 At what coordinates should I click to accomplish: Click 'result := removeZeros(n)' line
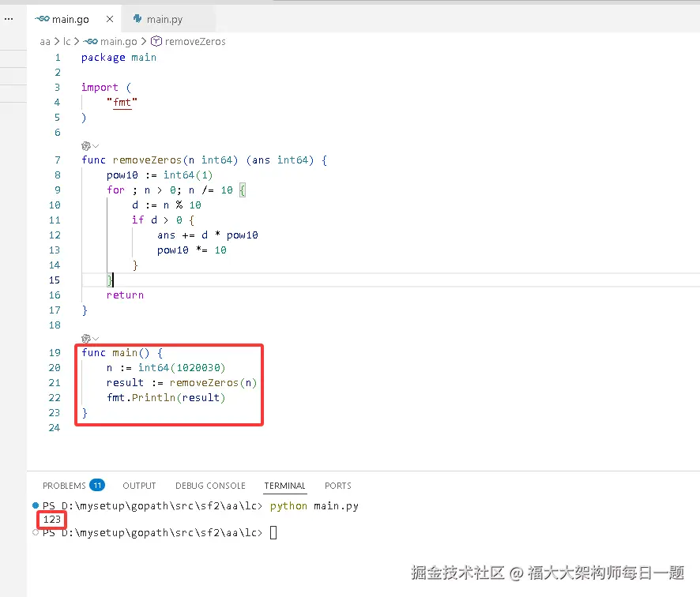[x=182, y=383]
